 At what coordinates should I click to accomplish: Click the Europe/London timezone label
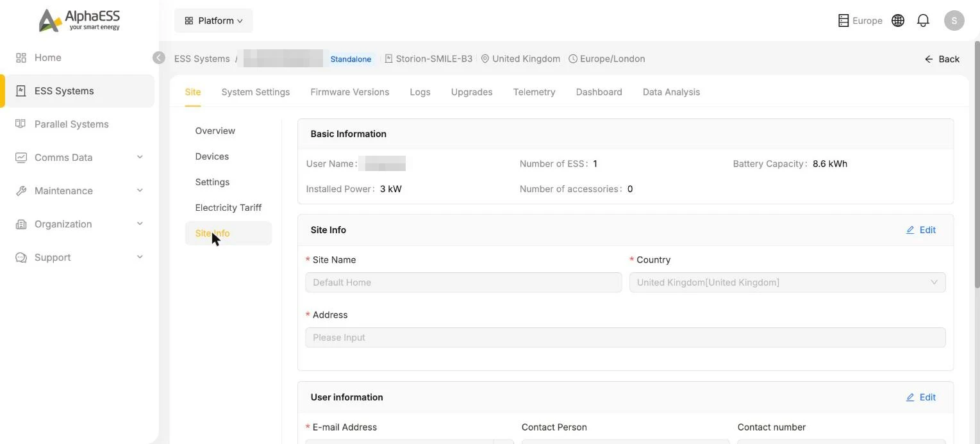pos(607,59)
